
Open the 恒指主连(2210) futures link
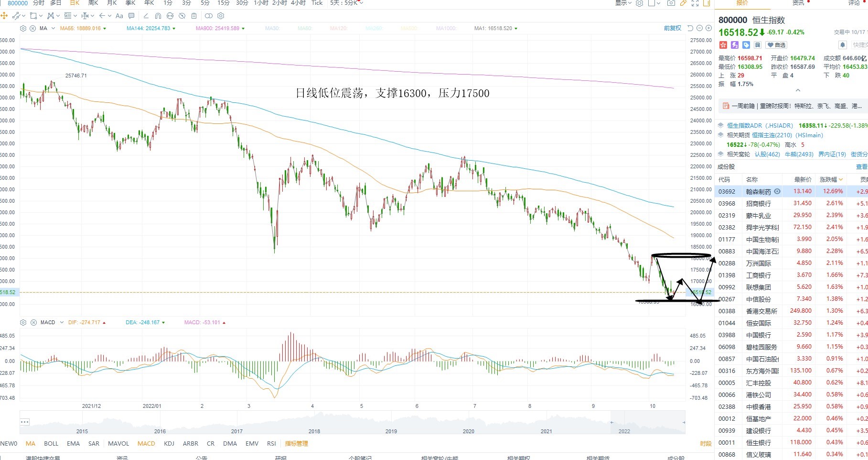772,135
